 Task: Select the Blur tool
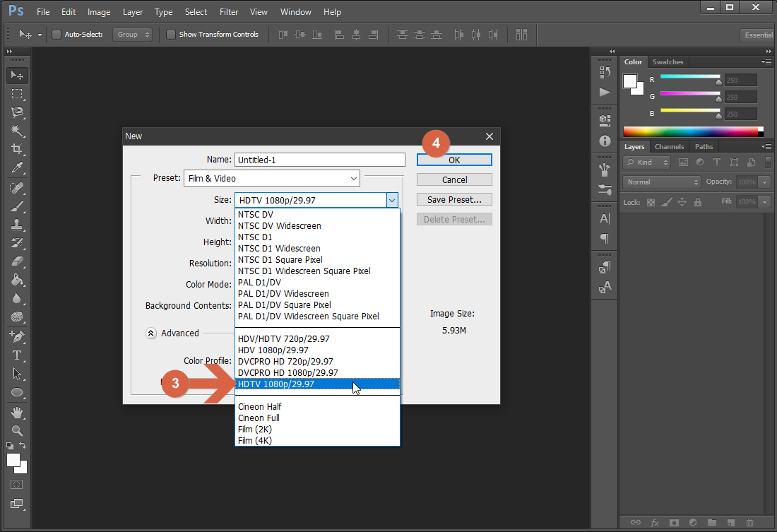pyautogui.click(x=18, y=298)
